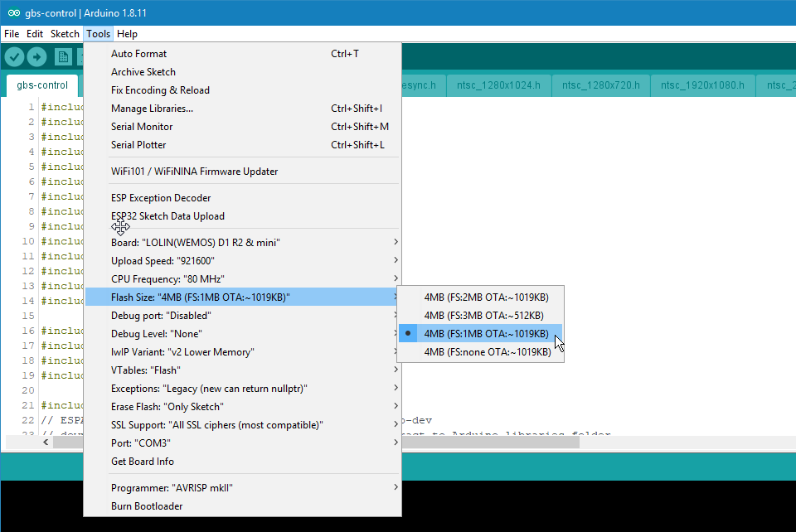Image resolution: width=796 pixels, height=532 pixels.
Task: Open the Sketch menu
Action: pos(65,33)
